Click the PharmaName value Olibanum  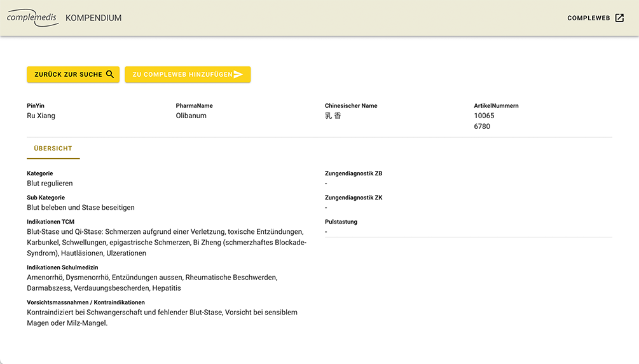coord(191,116)
